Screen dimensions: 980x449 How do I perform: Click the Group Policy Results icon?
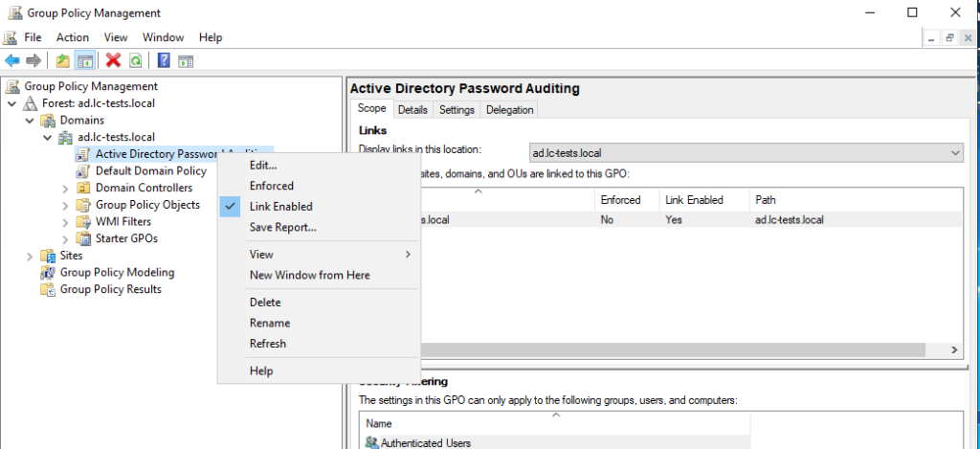point(48,289)
